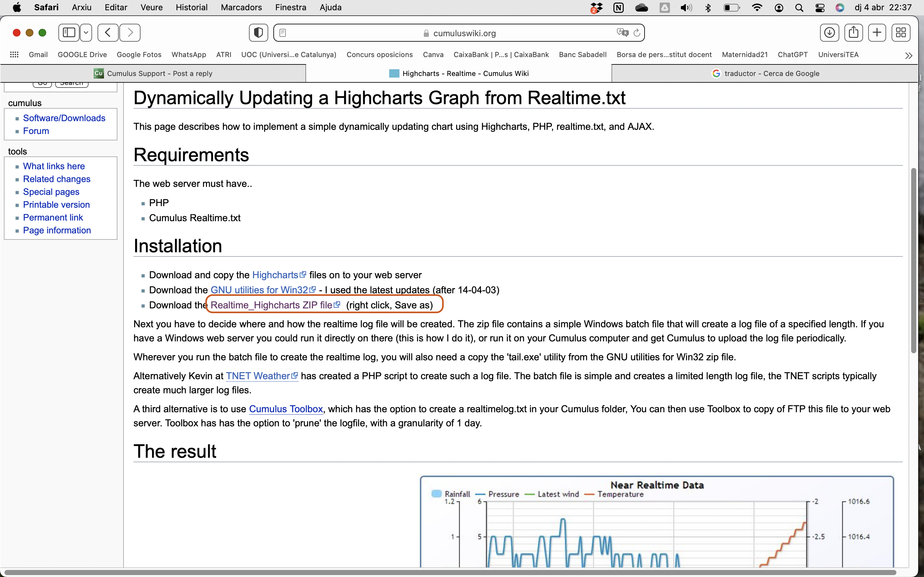This screenshot has width=924, height=577.
Task: Open the macOS Control Center icon
Action: click(x=819, y=8)
